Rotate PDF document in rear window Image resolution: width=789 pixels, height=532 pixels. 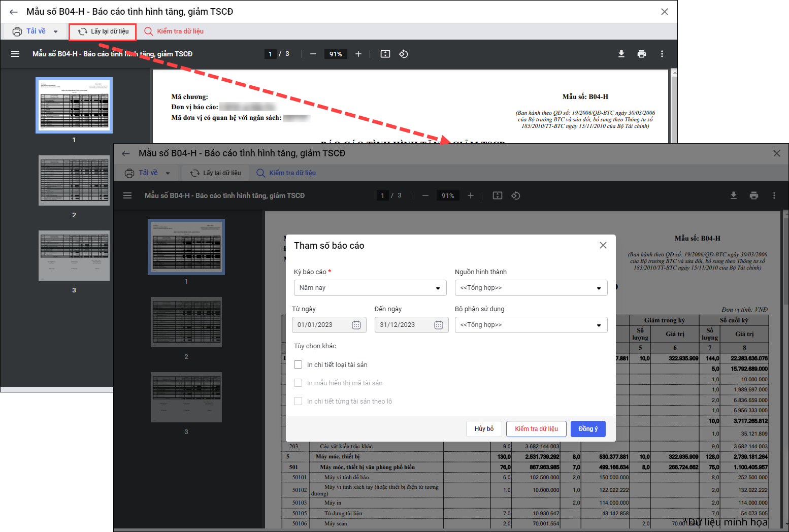pos(404,54)
